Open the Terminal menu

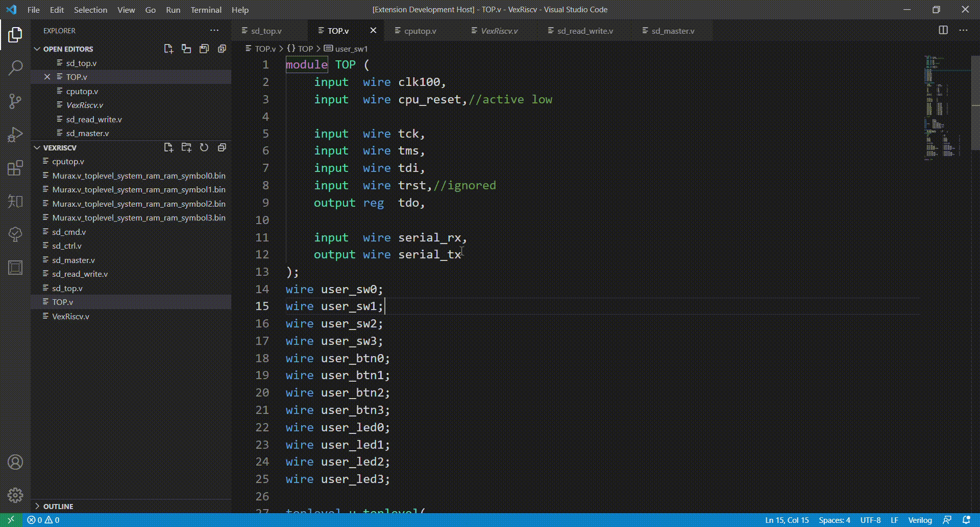[206, 10]
